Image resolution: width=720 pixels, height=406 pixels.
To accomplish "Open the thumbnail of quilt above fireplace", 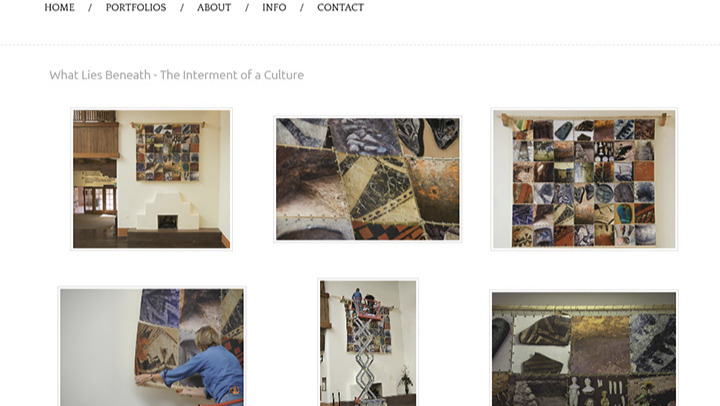I will (x=152, y=179).
